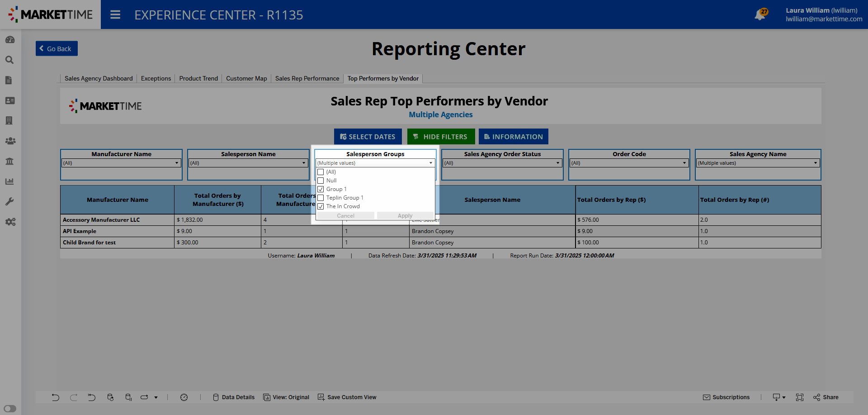Open the contact card sidebar icon

[10, 100]
